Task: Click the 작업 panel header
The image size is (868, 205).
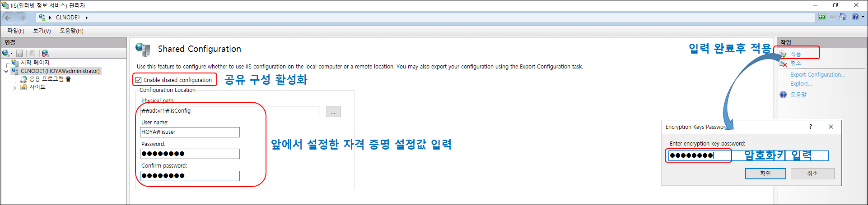Action: [x=821, y=42]
